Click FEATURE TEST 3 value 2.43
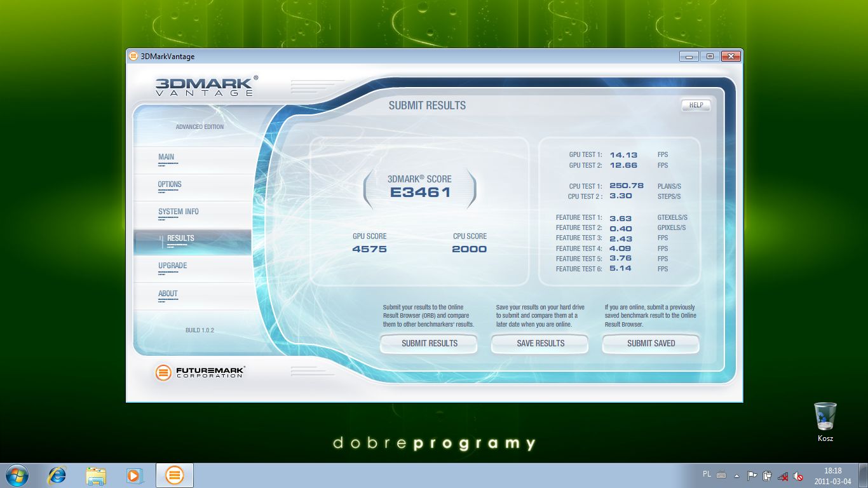The image size is (868, 488). coord(620,238)
